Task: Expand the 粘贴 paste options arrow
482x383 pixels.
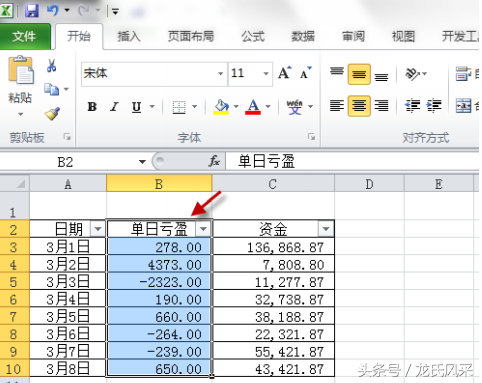Action: (x=20, y=114)
